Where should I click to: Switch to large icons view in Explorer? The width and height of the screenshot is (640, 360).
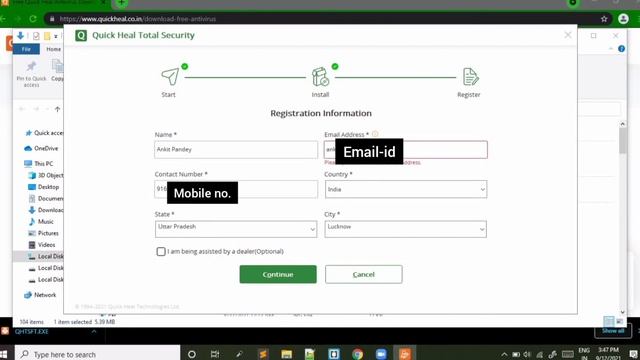620,322
